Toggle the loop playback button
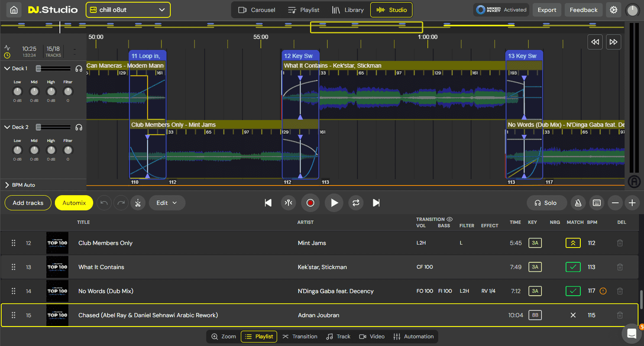Image resolution: width=644 pixels, height=346 pixels. tap(356, 203)
